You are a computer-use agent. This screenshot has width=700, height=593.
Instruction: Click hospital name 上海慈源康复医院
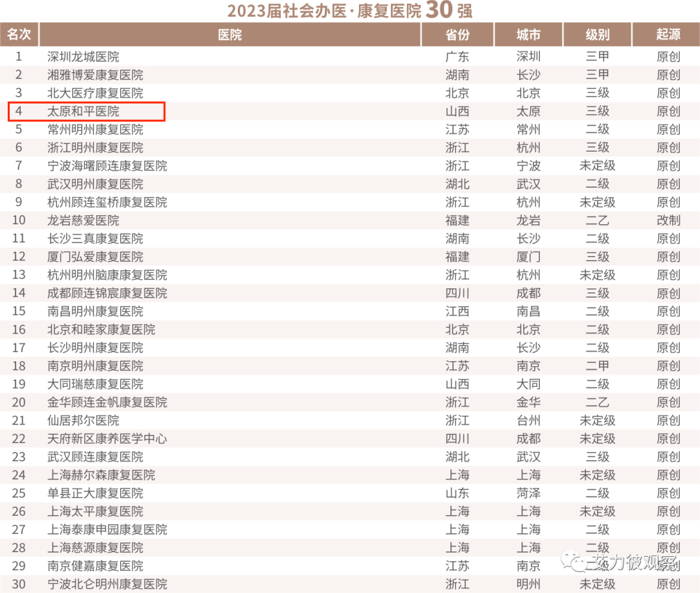coord(95,548)
